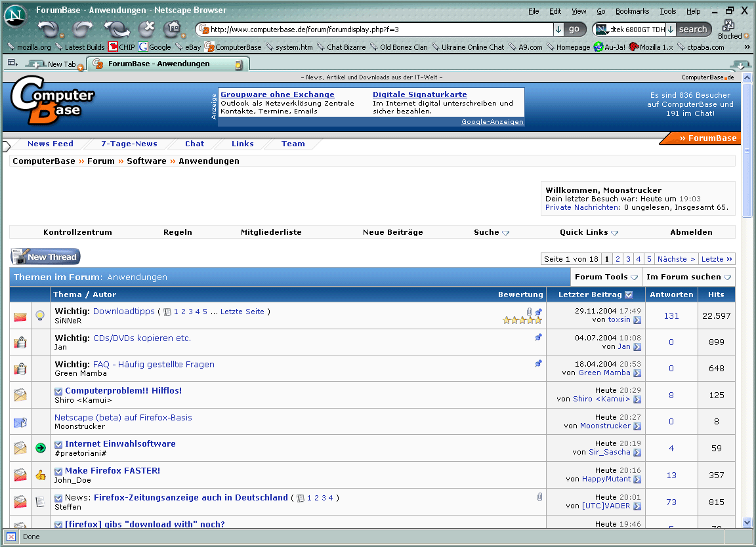The height and width of the screenshot is (547, 756).
Task: Open the Tools menu
Action: 668,11
